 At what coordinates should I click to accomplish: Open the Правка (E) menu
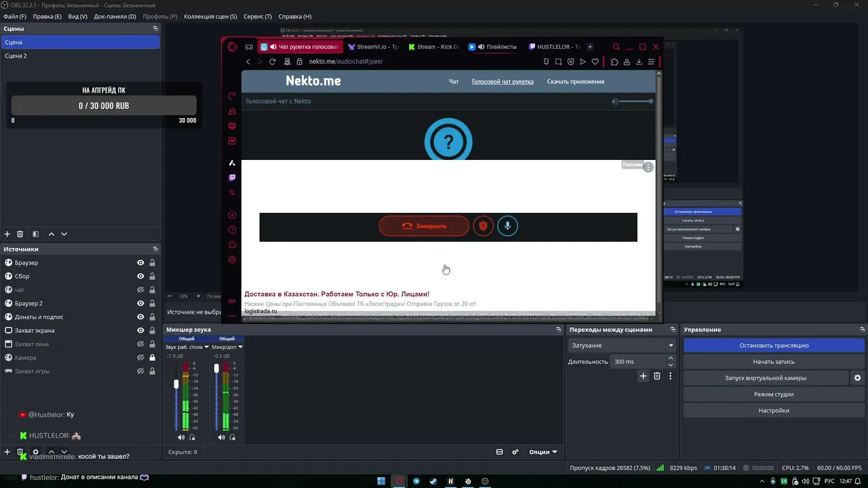tap(47, 16)
